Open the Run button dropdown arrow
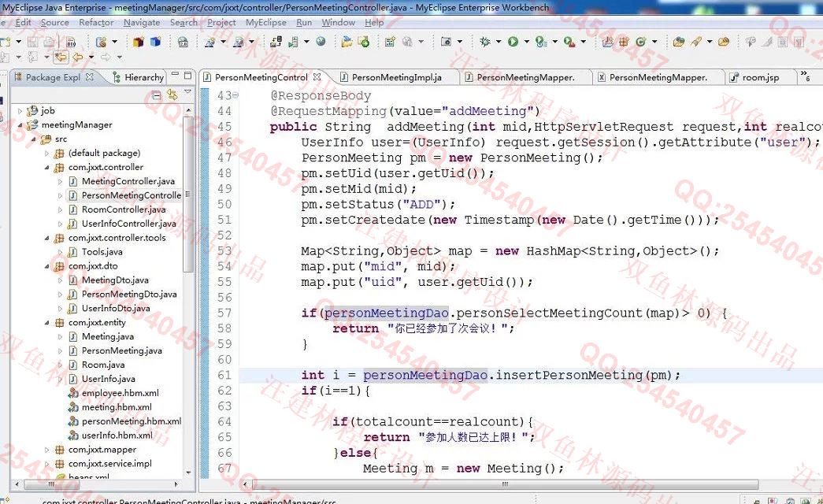823x504 pixels. click(x=526, y=42)
